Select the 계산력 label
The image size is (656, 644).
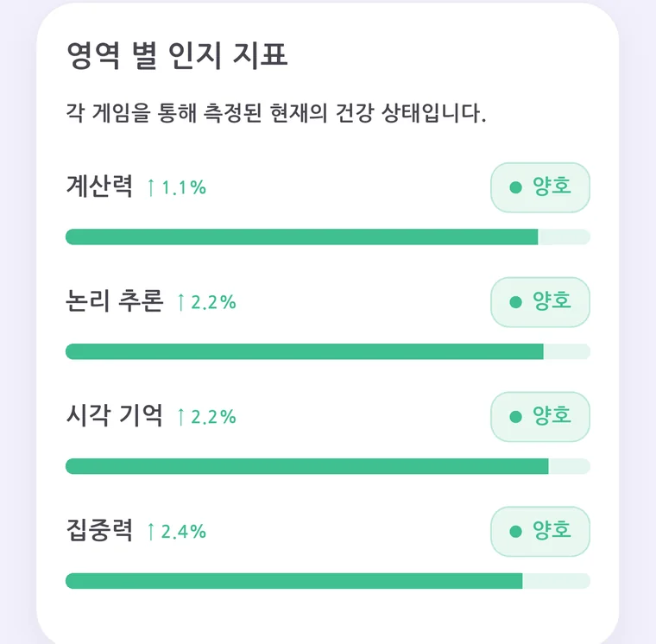point(99,186)
